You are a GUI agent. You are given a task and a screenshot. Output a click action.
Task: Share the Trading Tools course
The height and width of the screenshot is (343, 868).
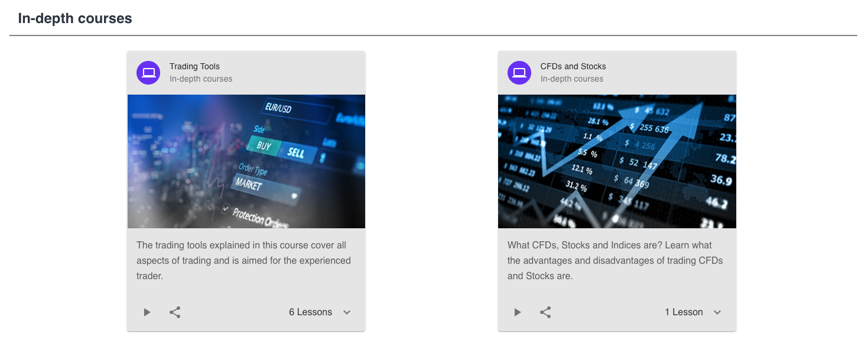175,312
